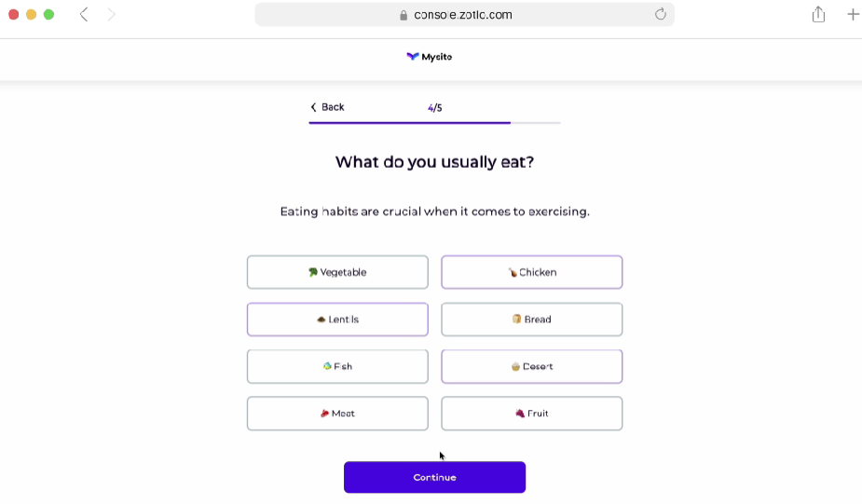Click the Mysite logo icon

point(413,57)
